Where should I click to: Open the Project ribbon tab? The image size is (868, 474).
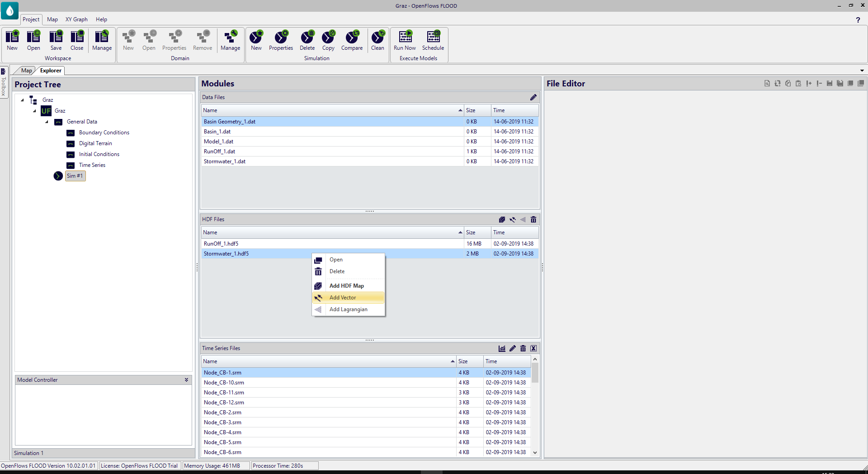coord(31,19)
